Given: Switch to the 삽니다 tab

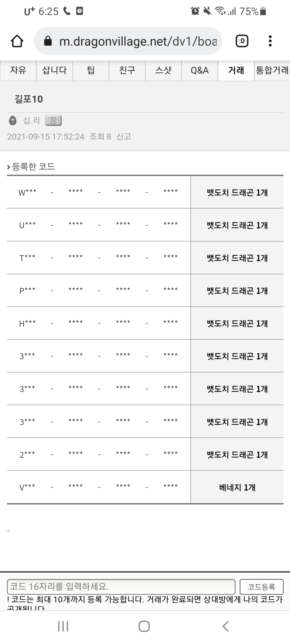Looking at the screenshot, I should 54,71.
